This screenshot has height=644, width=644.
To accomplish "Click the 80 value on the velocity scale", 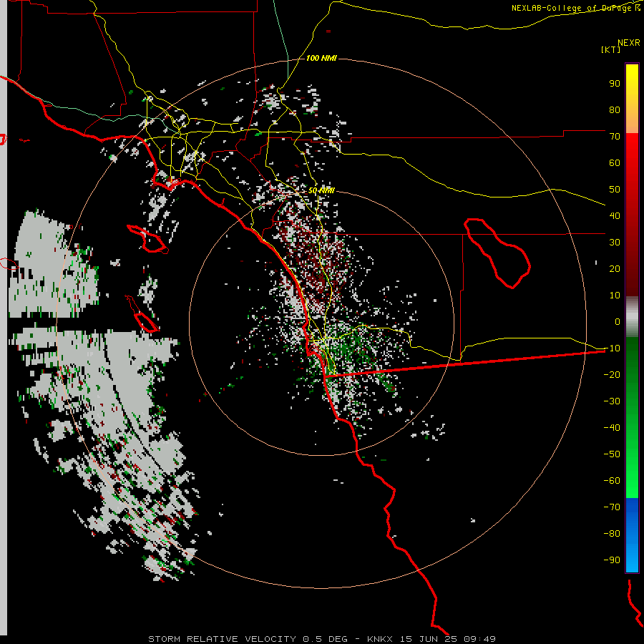I will 615,110.
